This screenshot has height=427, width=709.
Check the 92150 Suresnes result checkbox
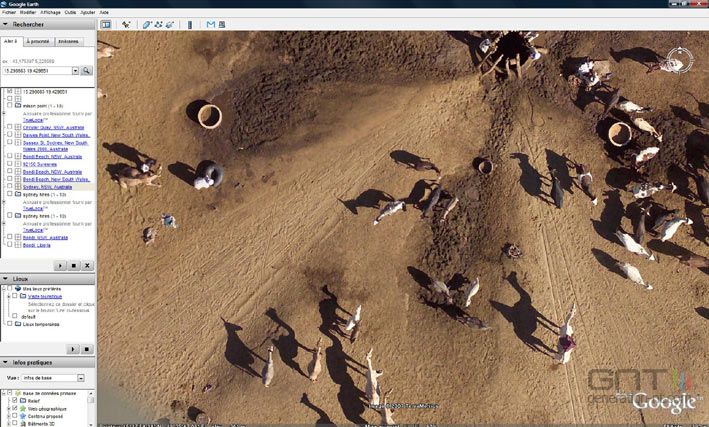coord(10,164)
